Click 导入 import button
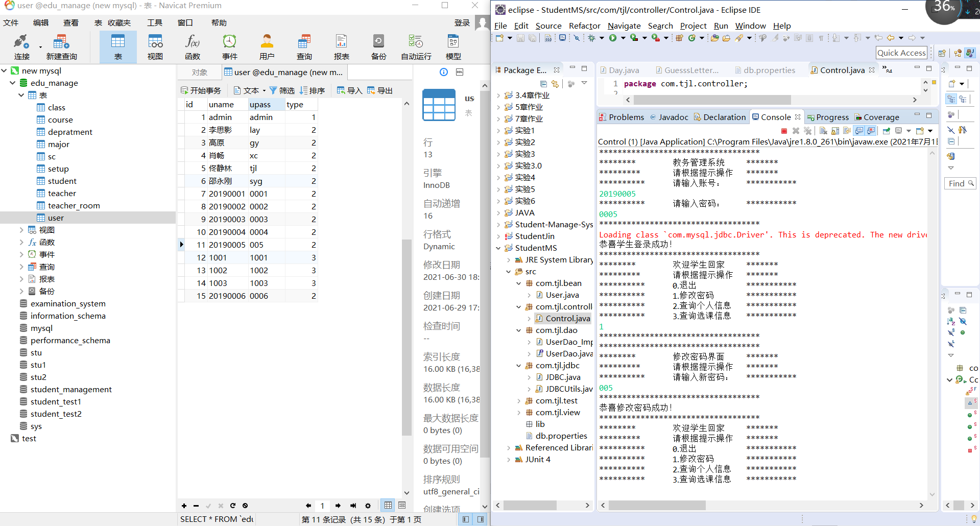The image size is (980, 526). click(349, 90)
